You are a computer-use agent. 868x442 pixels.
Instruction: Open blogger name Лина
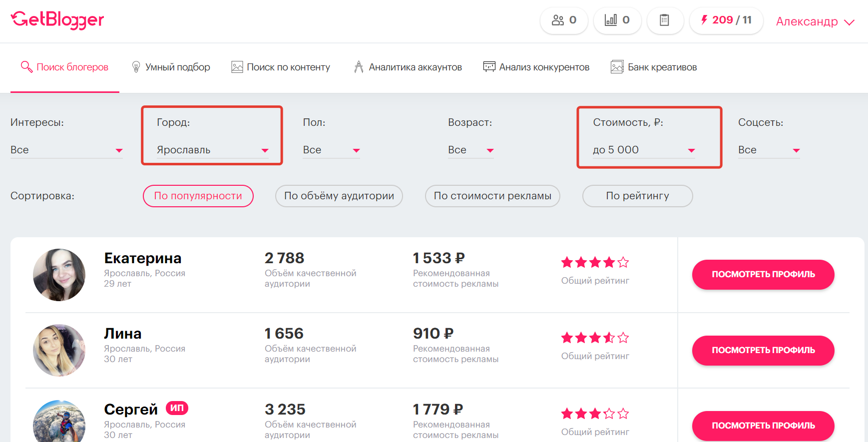123,334
